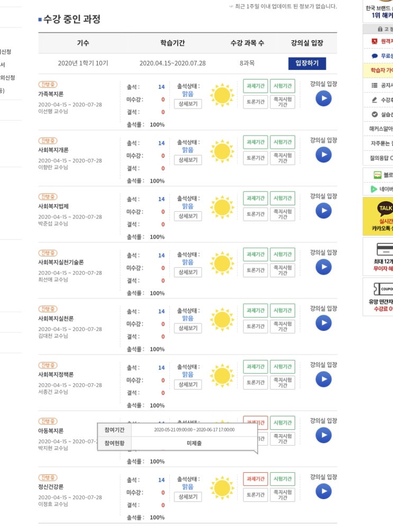Click 2020년 1학기 10기 cell
The image size is (393, 532).
tap(83, 63)
